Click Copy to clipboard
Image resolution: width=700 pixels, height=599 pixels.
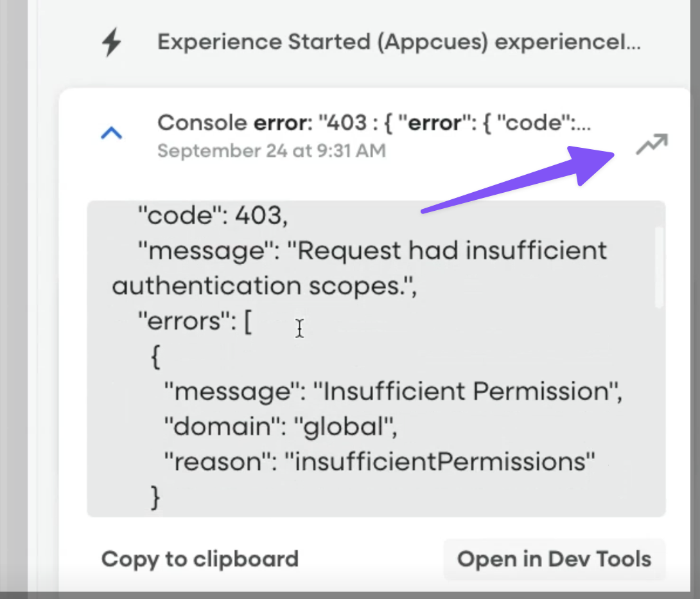tap(199, 559)
